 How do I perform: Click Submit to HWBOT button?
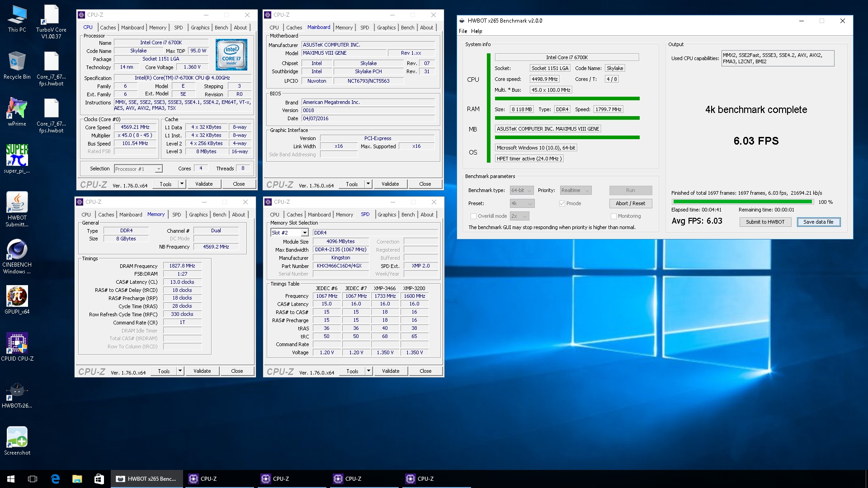(x=765, y=222)
